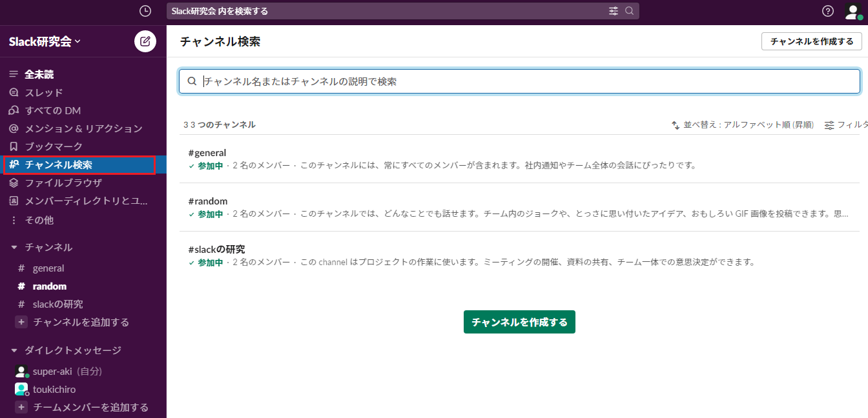The width and height of the screenshot is (868, 418).
Task: Collapse the チャンネル section in sidebar
Action: (14, 247)
